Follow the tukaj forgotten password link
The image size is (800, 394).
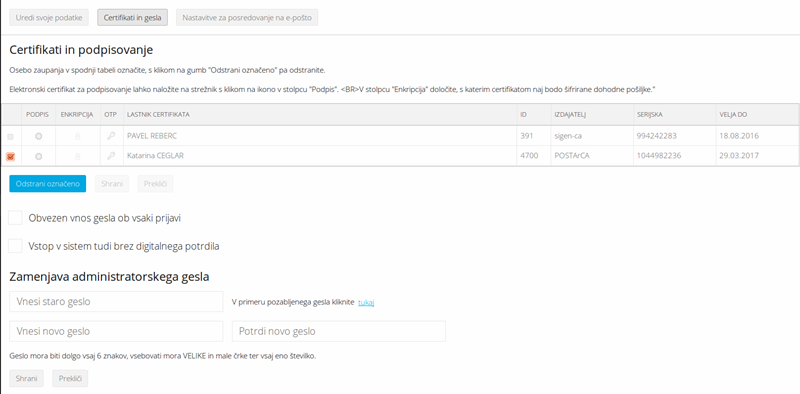(366, 303)
